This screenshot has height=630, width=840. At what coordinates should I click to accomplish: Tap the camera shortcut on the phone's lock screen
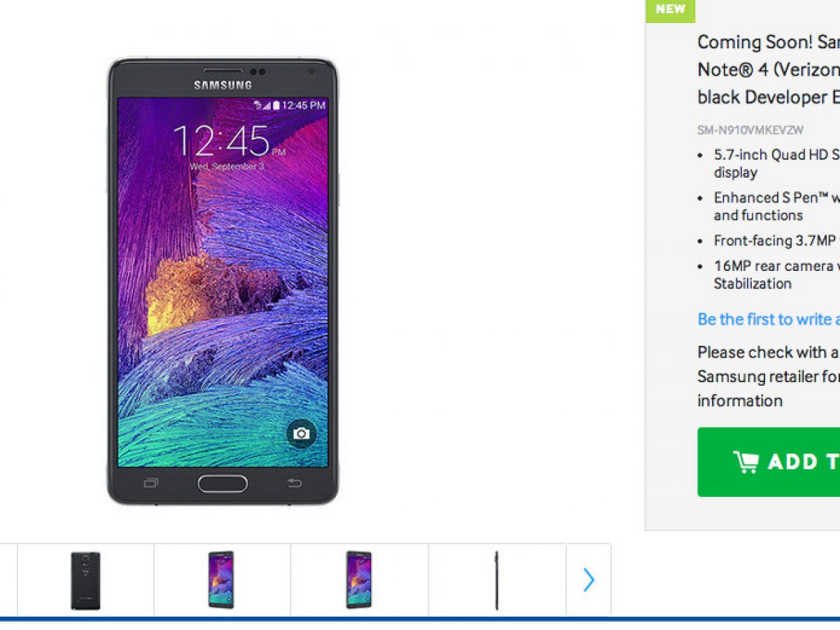point(301,433)
